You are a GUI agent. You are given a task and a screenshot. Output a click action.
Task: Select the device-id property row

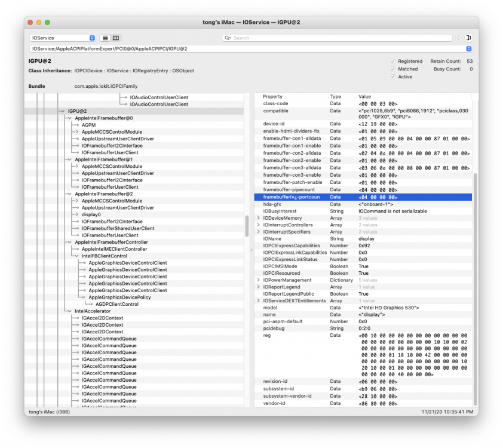pos(363,124)
